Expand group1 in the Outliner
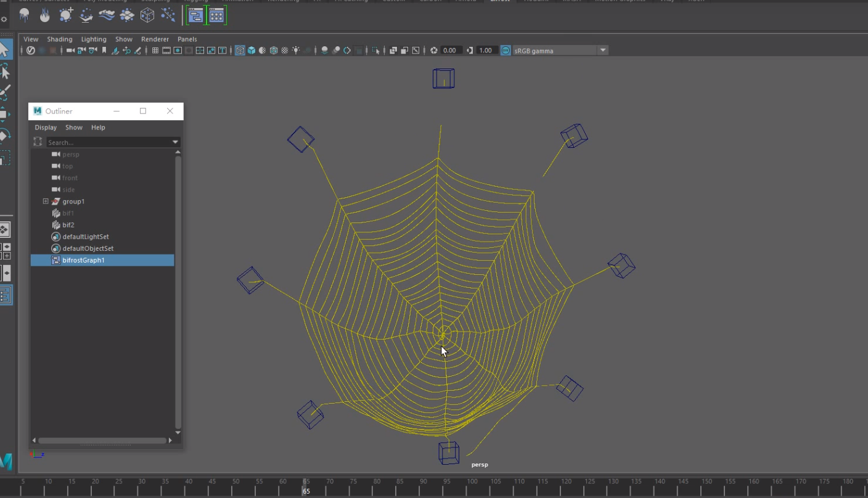 pyautogui.click(x=44, y=201)
